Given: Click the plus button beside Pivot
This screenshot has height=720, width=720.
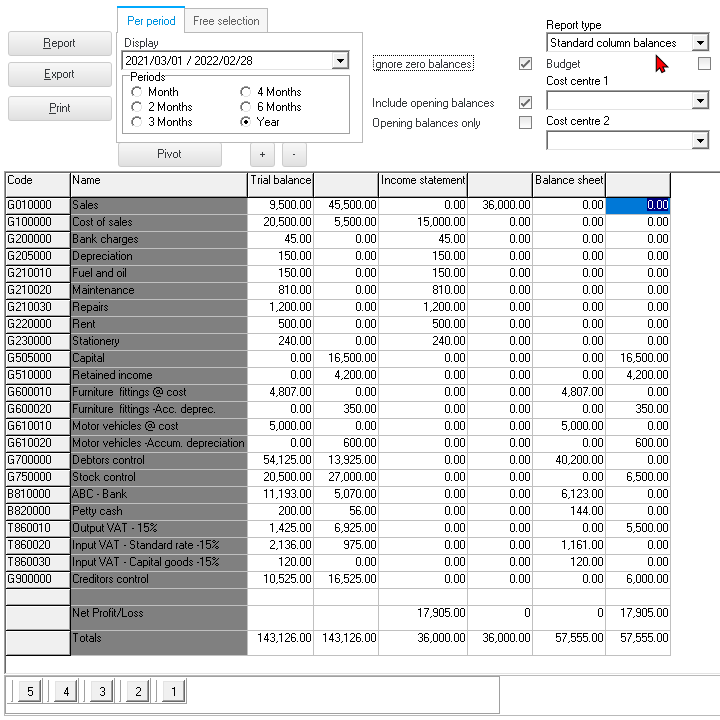Looking at the screenshot, I should (x=262, y=154).
